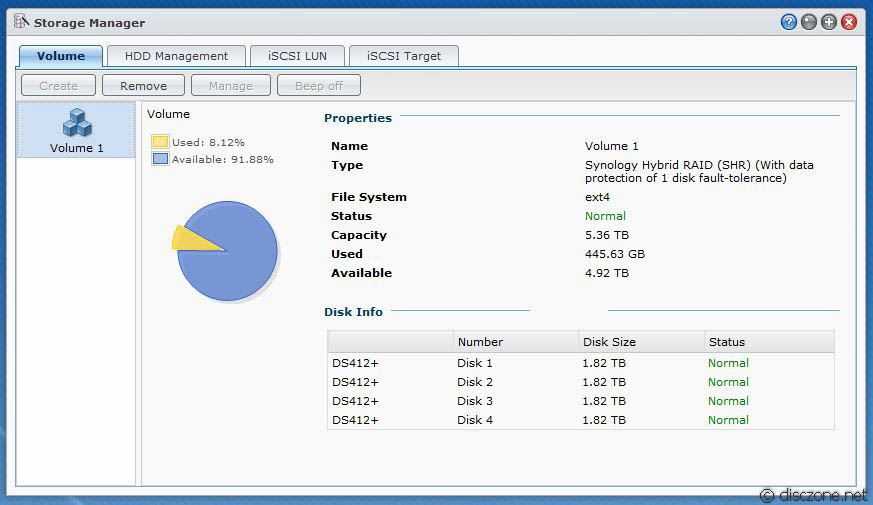873x505 pixels.
Task: Open the iSCSI Target tab
Action: [x=404, y=56]
